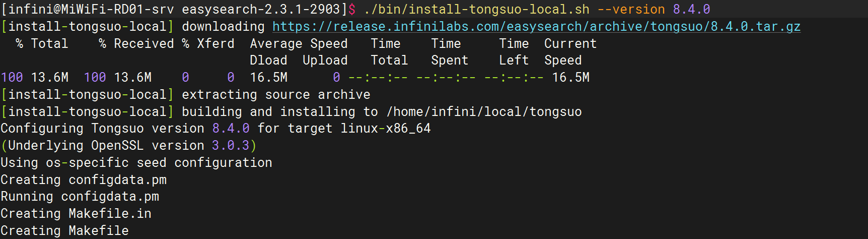Screen dimensions: 868x239
Task: Click the 'Running configdata.pm' line
Action: point(80,196)
